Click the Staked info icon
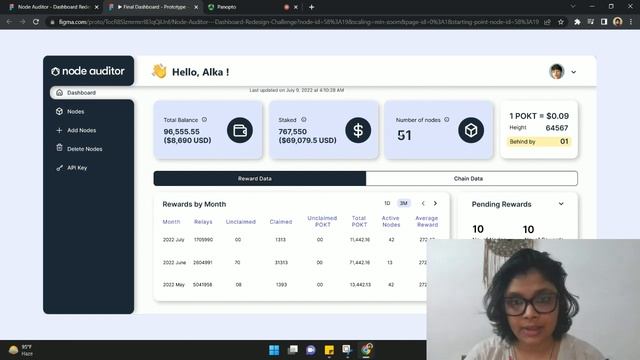Viewport: 640px width, 360px height. (304, 120)
